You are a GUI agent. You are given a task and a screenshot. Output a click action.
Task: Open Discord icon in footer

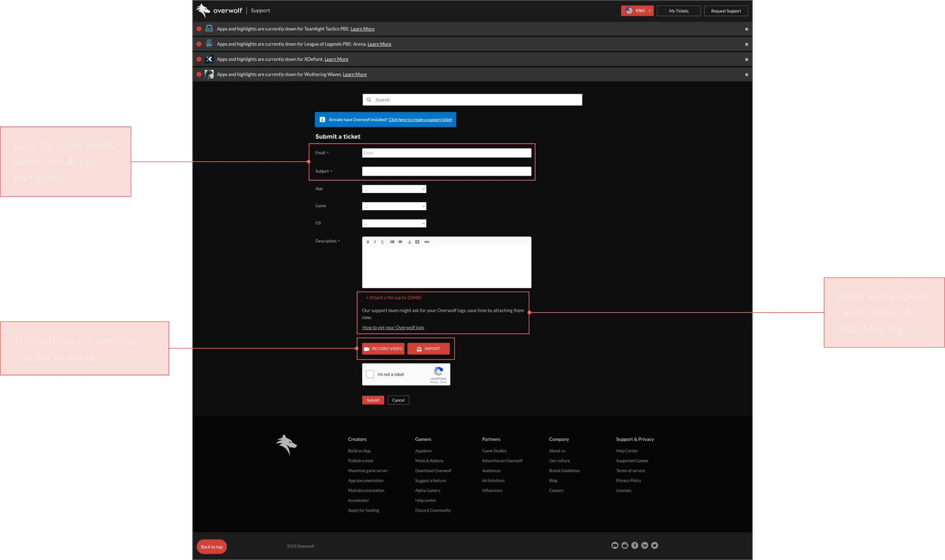coord(615,545)
